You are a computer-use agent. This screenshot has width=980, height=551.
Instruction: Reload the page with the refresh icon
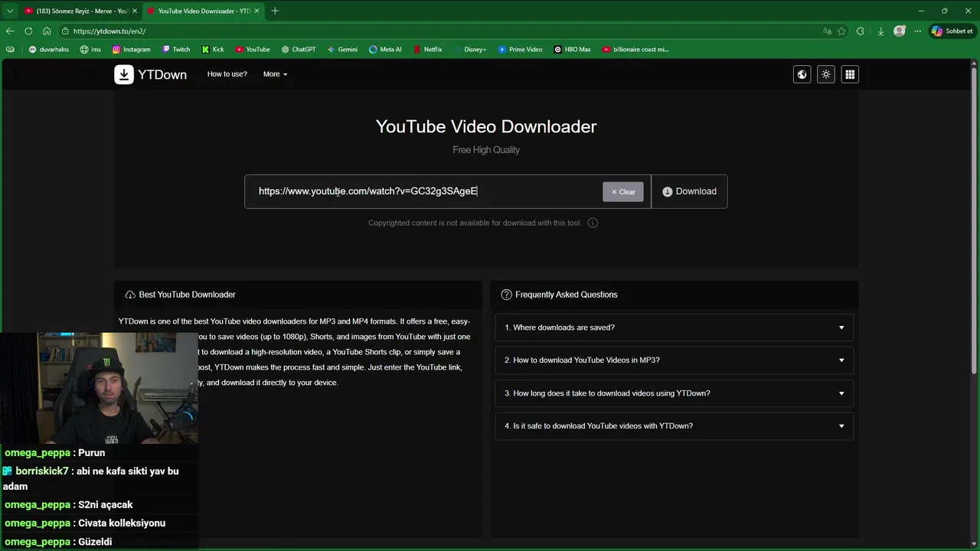click(x=28, y=31)
